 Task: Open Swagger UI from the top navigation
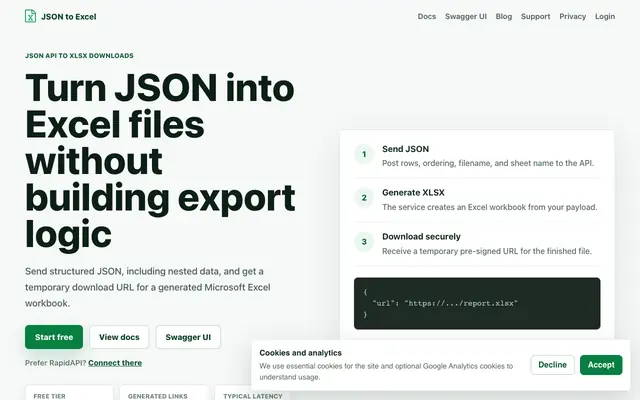click(x=466, y=17)
